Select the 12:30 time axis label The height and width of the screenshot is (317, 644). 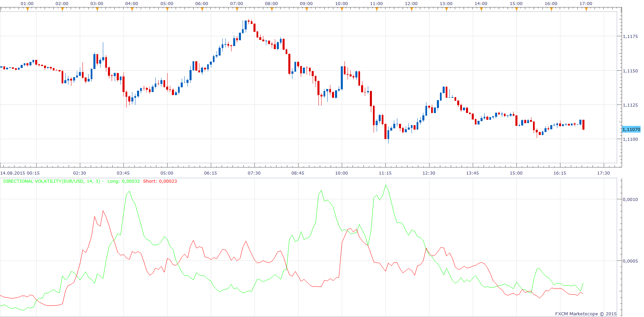(429, 173)
